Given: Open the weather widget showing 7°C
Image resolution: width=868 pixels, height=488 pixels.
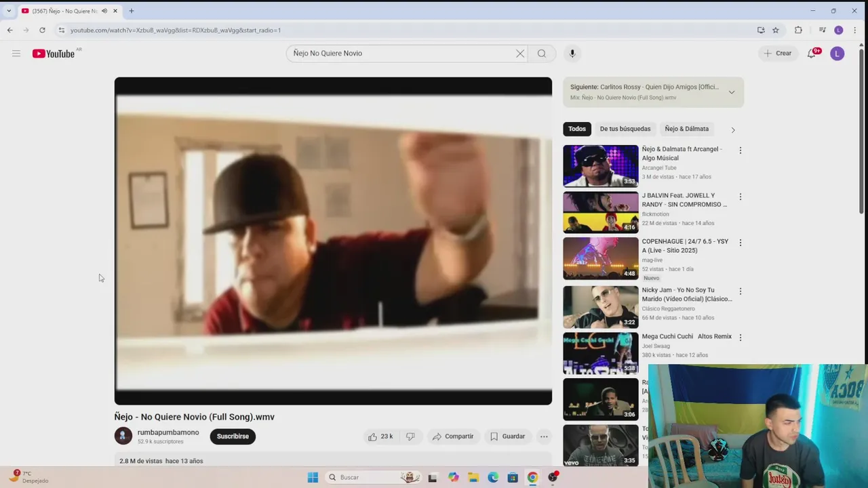Looking at the screenshot, I should point(29,476).
